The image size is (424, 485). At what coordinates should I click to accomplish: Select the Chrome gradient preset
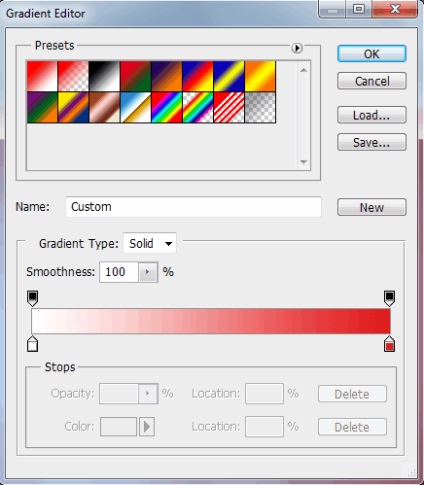click(x=136, y=107)
